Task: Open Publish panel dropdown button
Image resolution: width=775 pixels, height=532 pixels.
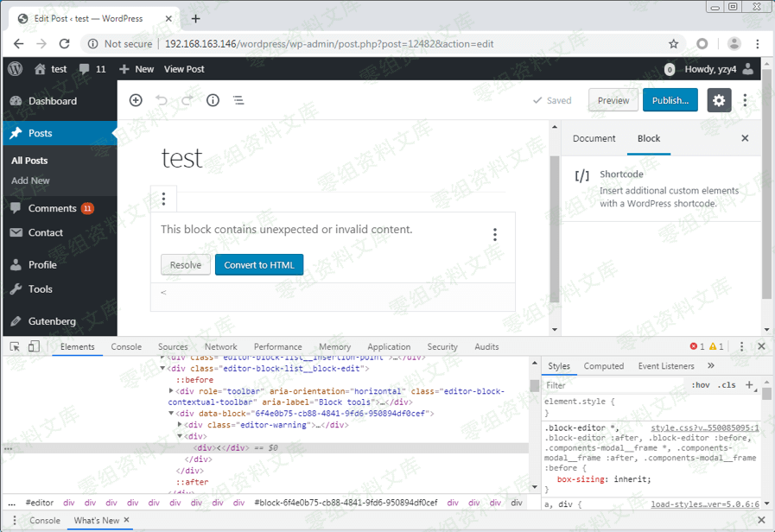Action: pos(670,100)
